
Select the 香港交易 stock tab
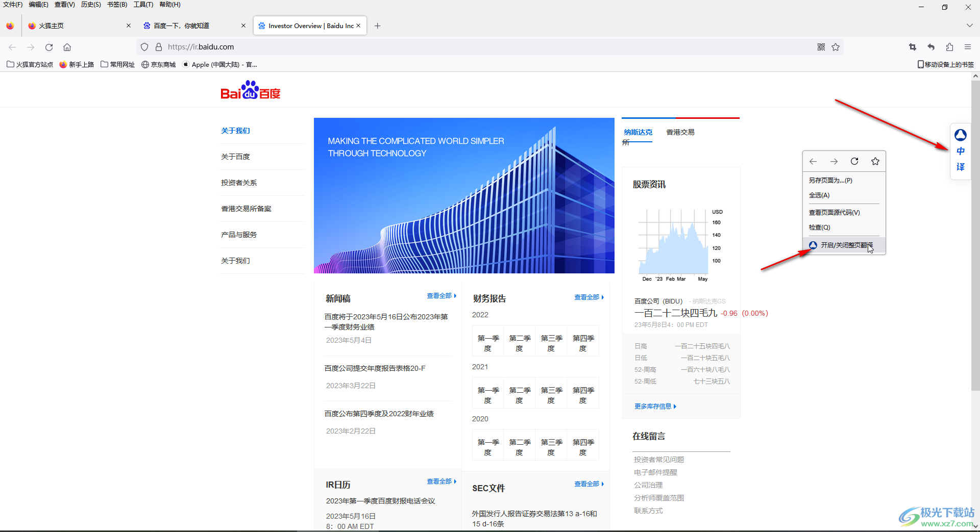tap(680, 132)
